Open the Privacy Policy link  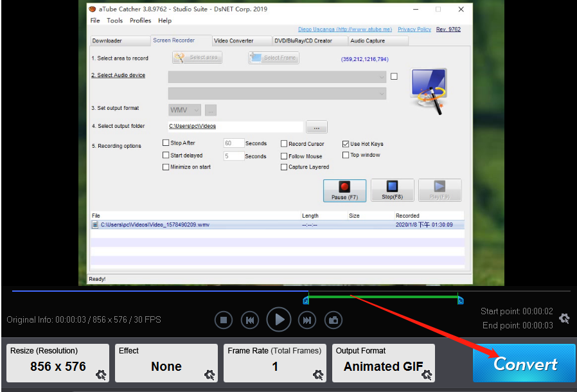414,29
